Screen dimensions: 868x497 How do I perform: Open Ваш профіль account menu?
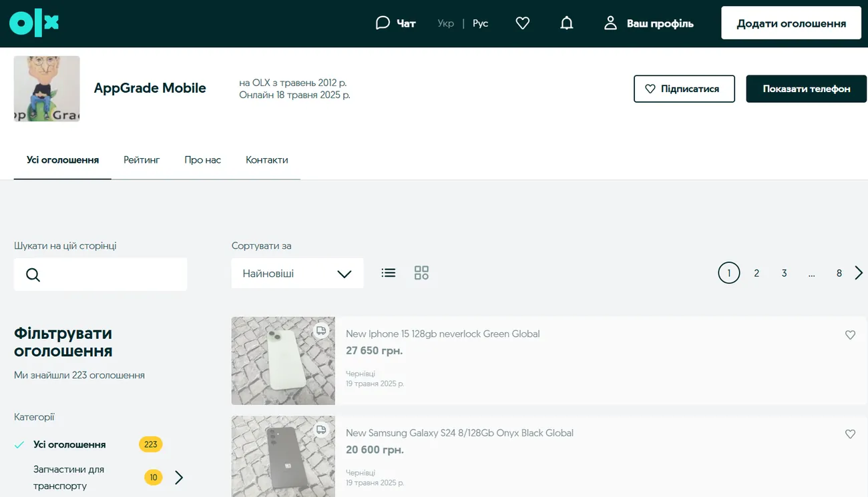(x=648, y=23)
